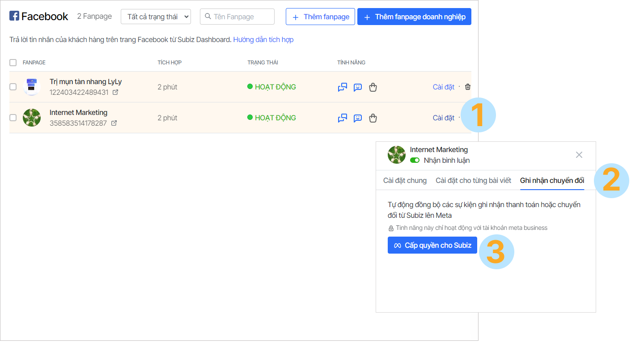
Task: Open external link next to ID 122403422489431
Action: point(115,93)
